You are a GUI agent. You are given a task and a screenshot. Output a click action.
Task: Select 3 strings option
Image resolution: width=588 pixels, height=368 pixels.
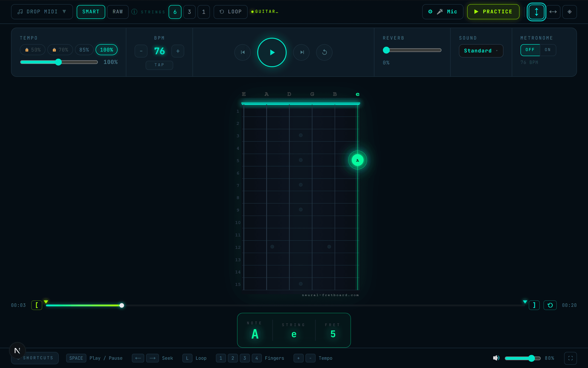click(189, 12)
